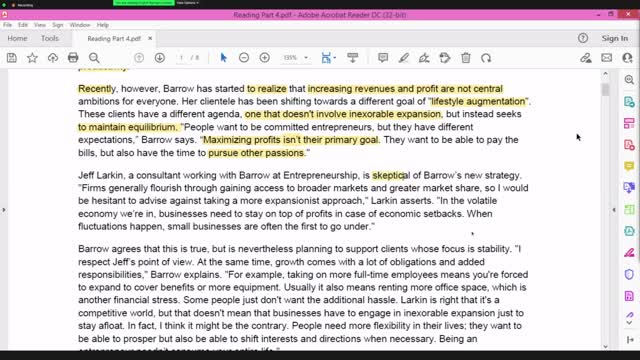Open the right pane search tool
This screenshot has height=360, width=640.
[629, 80]
